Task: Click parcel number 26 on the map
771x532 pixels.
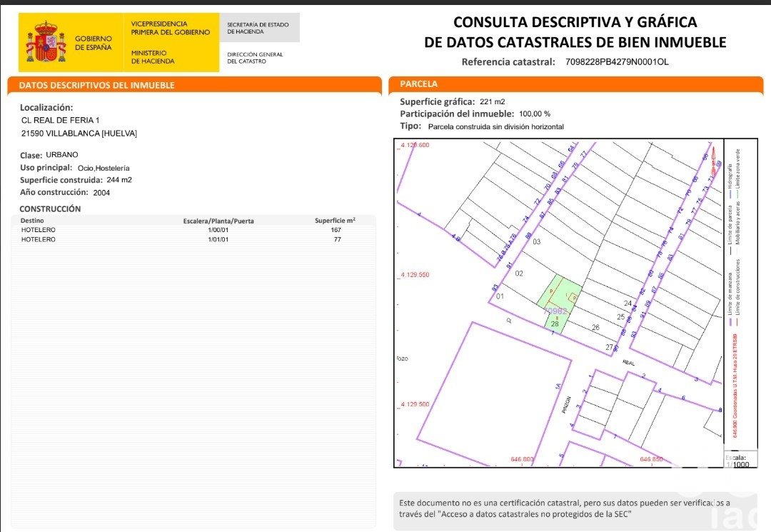Action: [595, 328]
